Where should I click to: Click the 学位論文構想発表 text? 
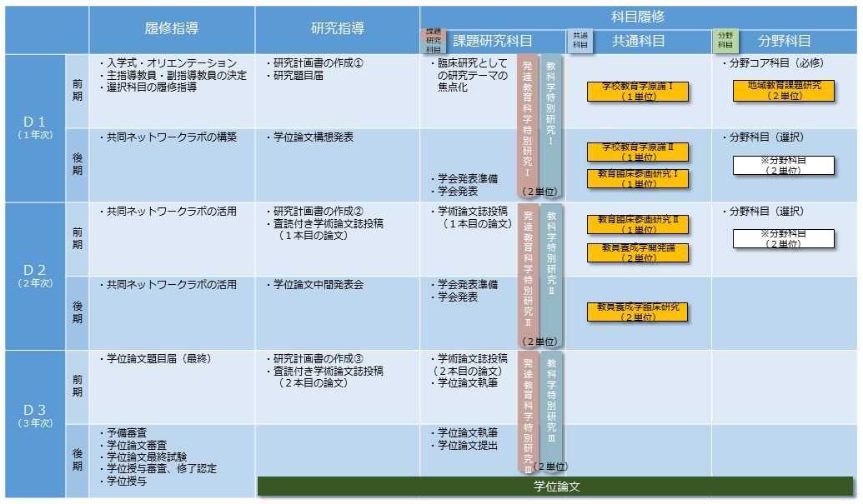314,137
